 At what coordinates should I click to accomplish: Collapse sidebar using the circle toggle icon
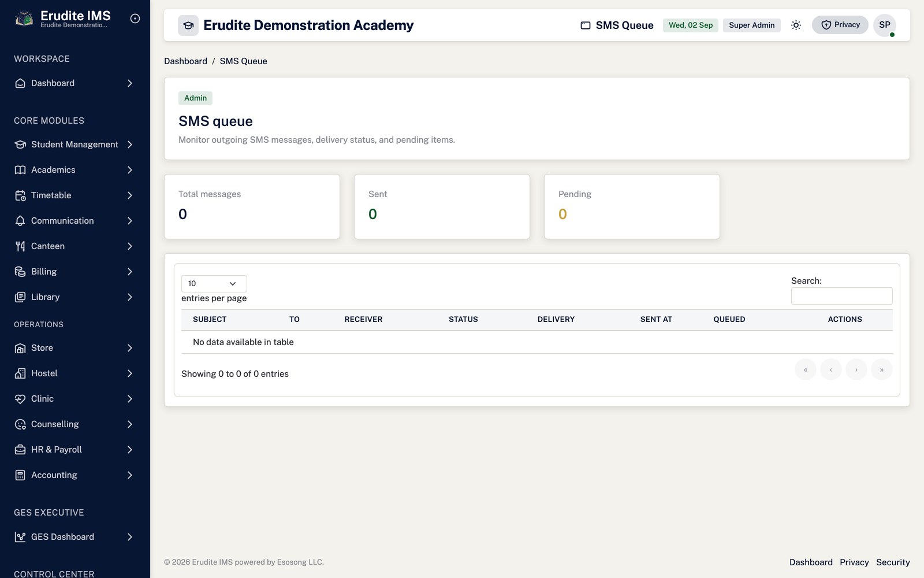135,18
